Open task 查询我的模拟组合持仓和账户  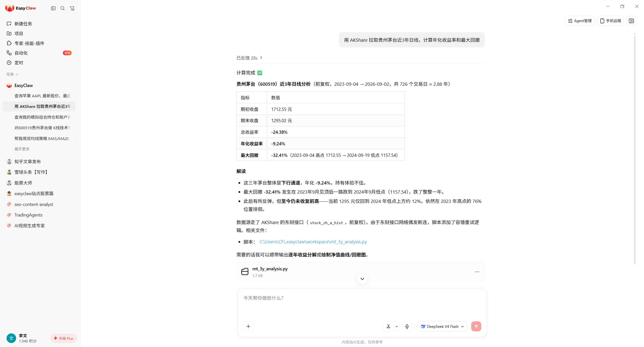39,117
